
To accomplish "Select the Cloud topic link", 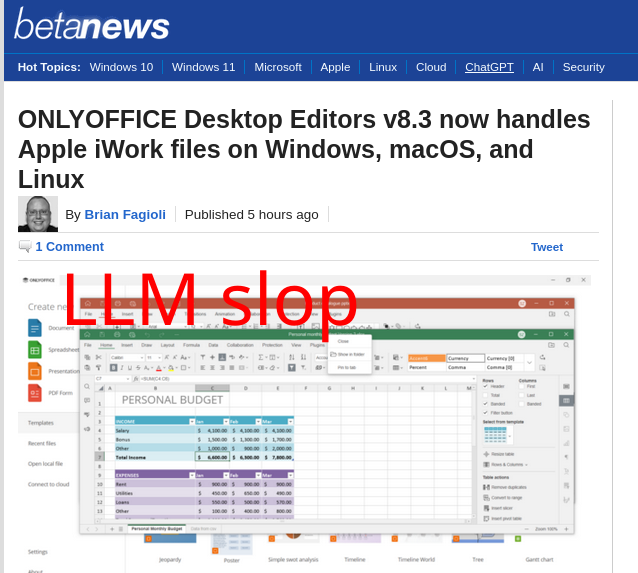I will point(431,67).
